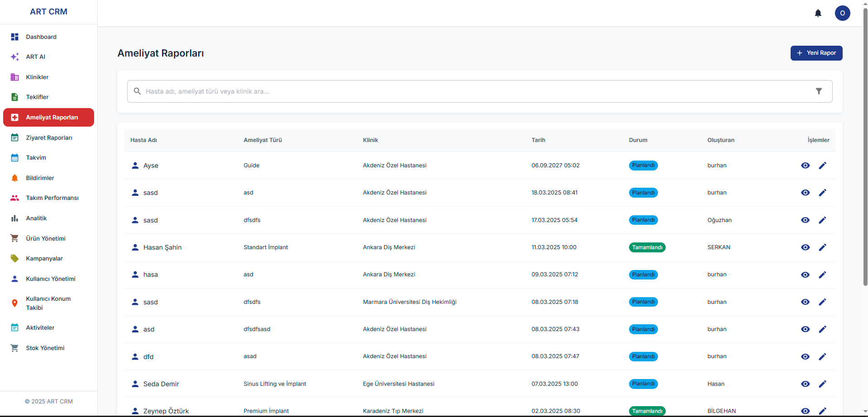The height and width of the screenshot is (417, 868).
Task: Go to Klinikler in sidebar
Action: click(37, 77)
